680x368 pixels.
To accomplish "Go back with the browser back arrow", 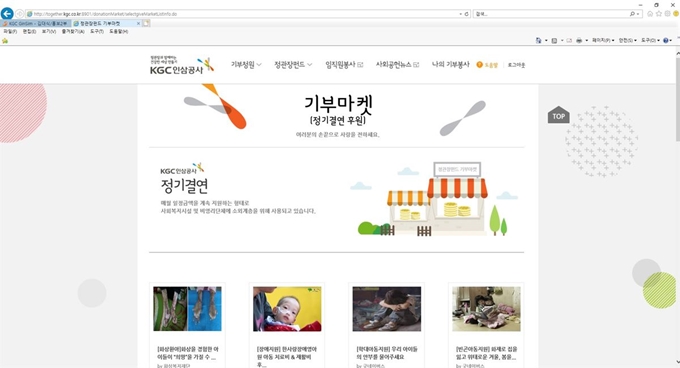I will 7,13.
